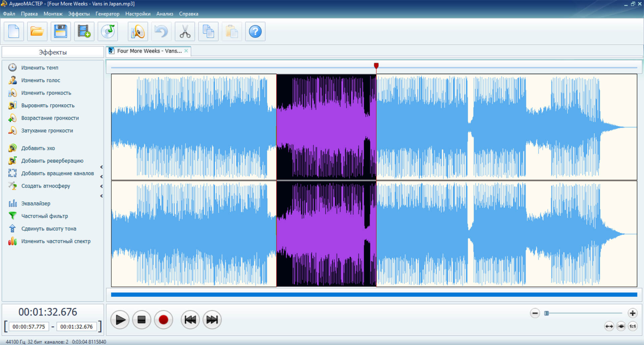Jump to the start with rewind button

click(190, 320)
